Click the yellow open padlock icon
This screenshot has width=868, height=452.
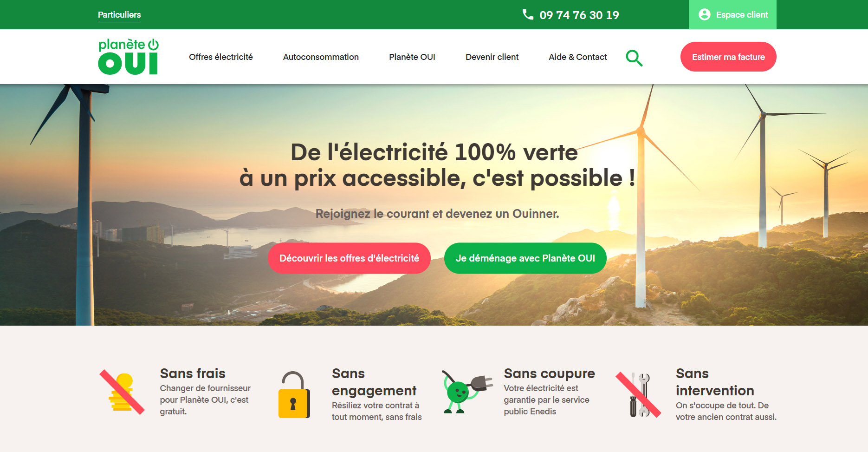coord(294,394)
